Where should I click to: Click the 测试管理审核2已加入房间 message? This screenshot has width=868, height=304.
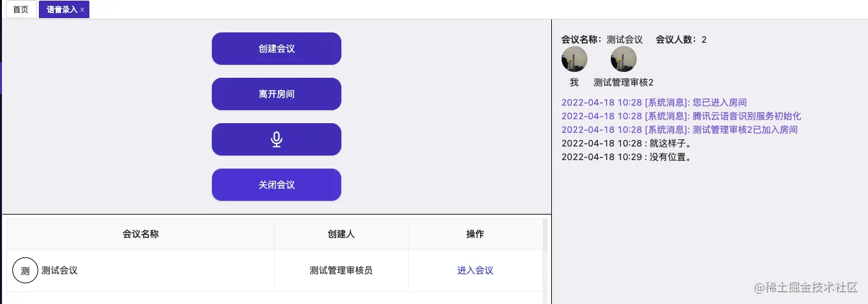point(680,130)
